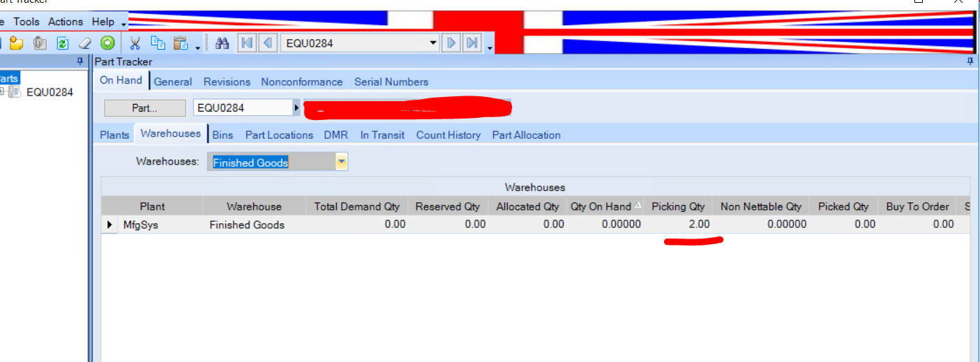
Task: Switch to the Bins sub-tab
Action: [223, 135]
